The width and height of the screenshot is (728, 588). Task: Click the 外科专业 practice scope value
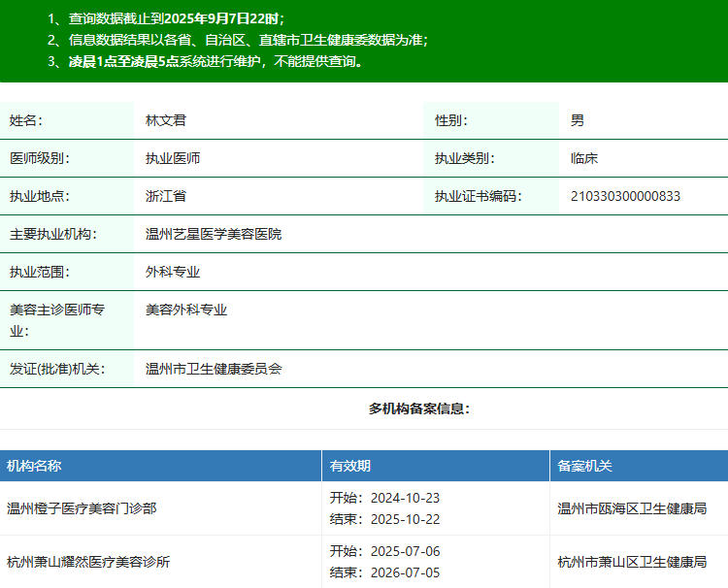[x=173, y=272]
